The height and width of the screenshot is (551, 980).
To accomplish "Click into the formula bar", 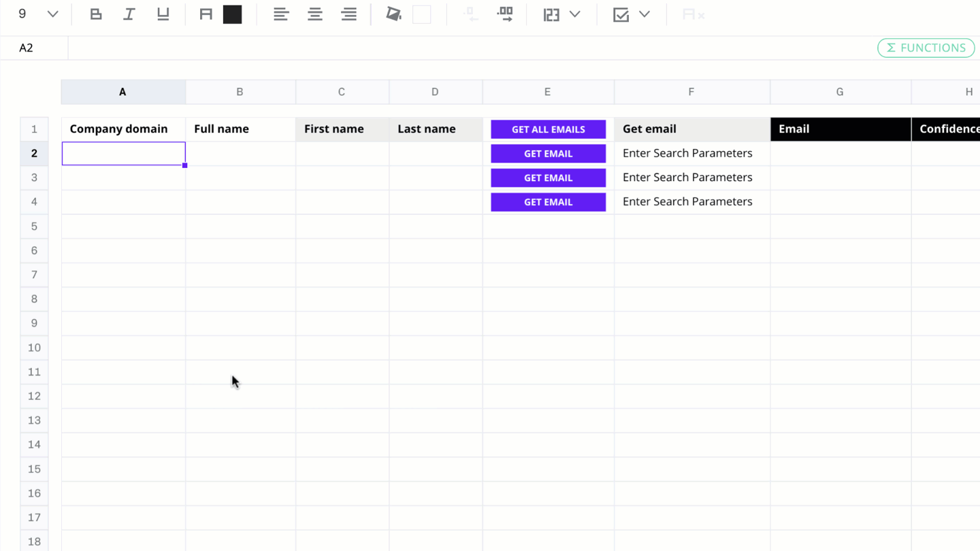I will pyautogui.click(x=470, y=48).
